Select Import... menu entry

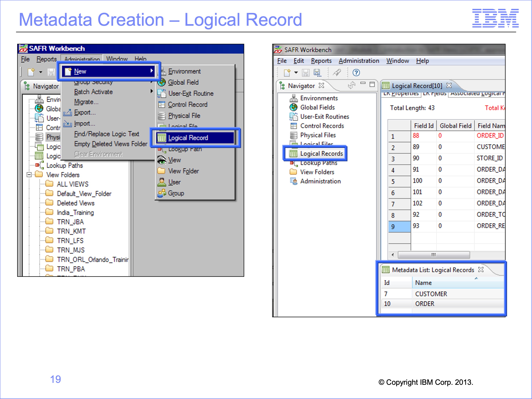click(x=85, y=123)
